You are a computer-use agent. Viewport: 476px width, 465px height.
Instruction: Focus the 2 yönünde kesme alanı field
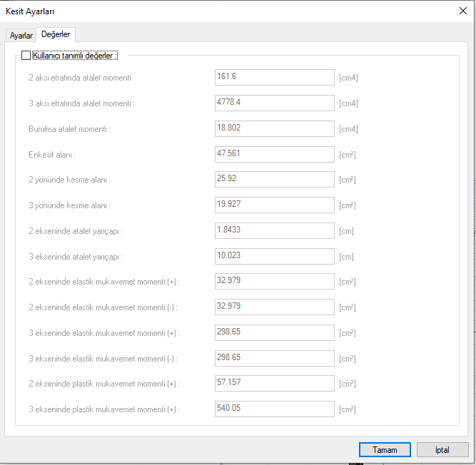point(274,180)
